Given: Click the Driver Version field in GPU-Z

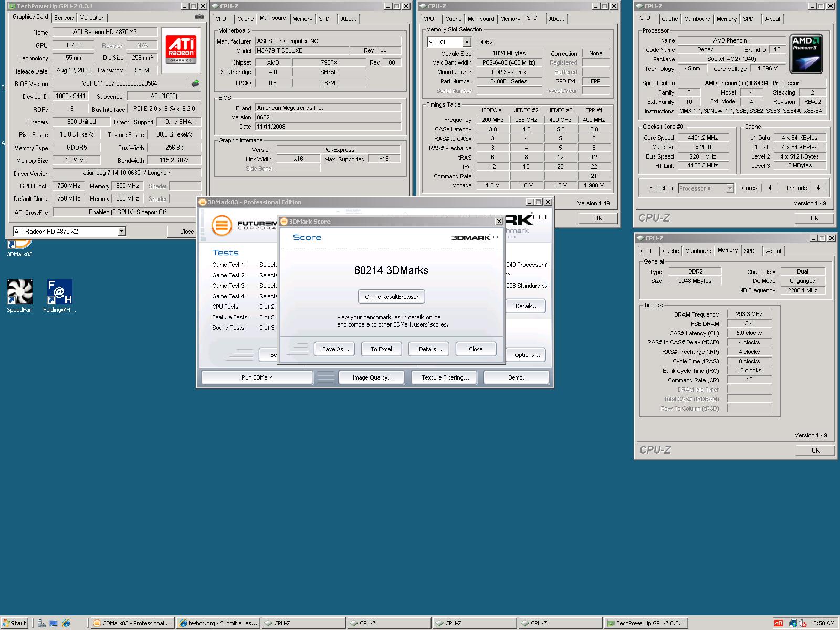Looking at the screenshot, I should (x=127, y=173).
